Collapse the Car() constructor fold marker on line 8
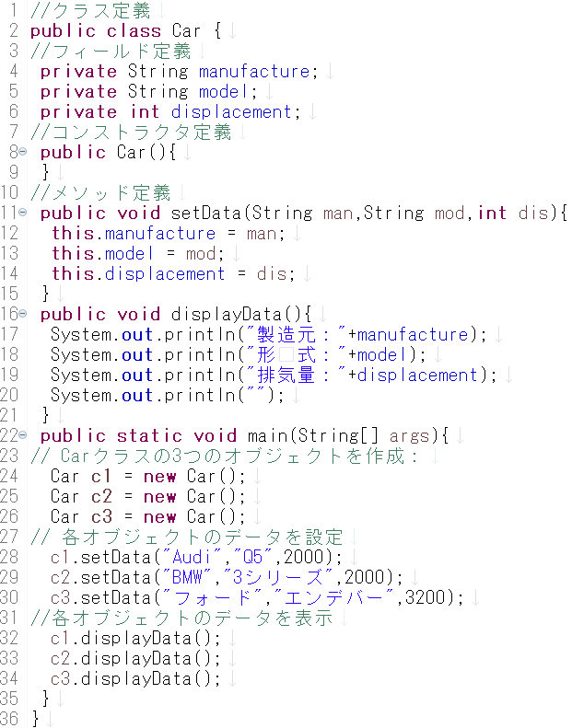The height and width of the screenshot is (728, 572). click(x=22, y=152)
